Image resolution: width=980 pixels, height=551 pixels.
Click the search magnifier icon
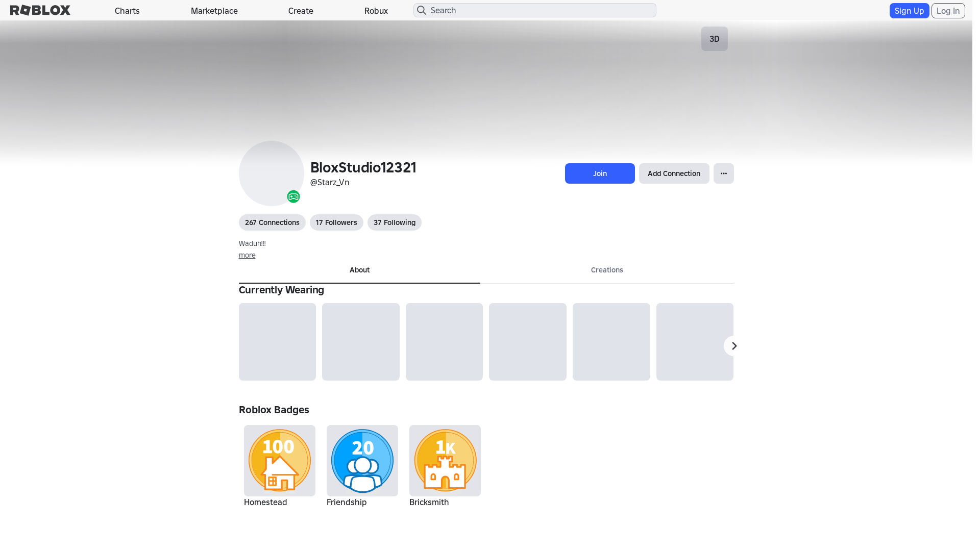[422, 10]
